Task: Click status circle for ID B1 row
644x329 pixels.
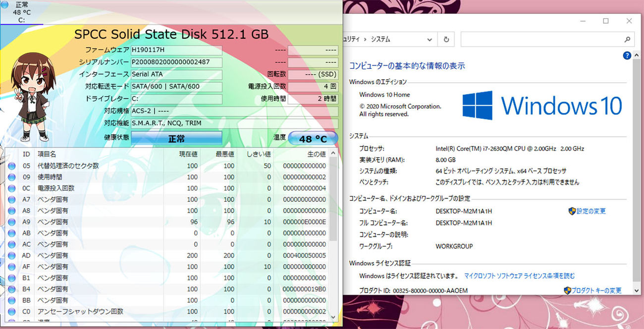Action: [x=12, y=278]
